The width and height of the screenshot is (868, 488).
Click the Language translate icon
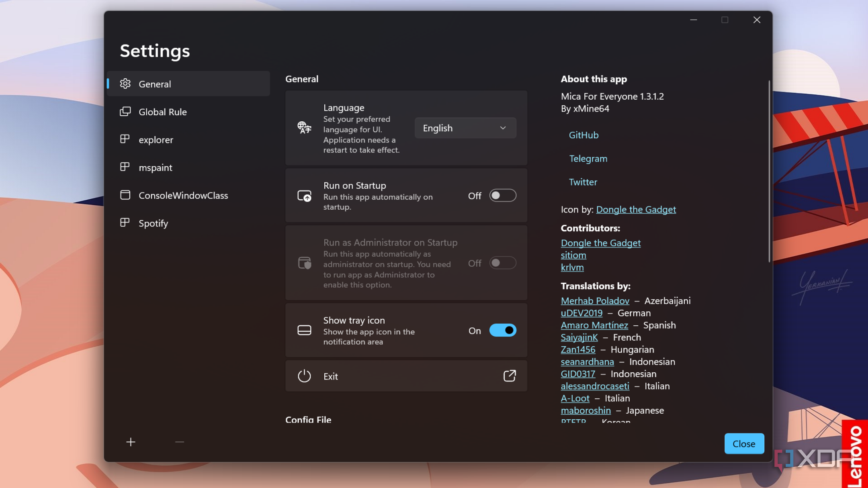pyautogui.click(x=304, y=128)
